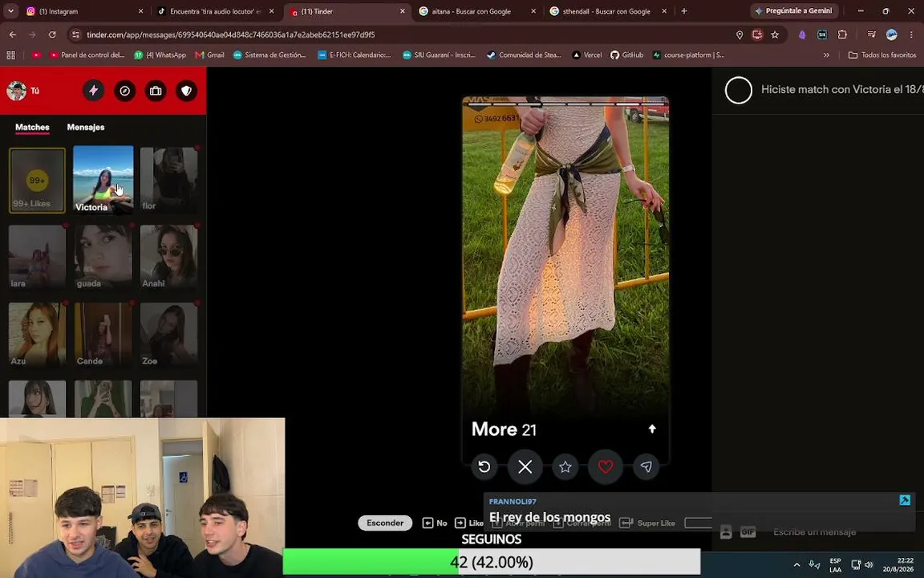Screen dimensions: 924x578
Task: Open the apps grid in bookmarks bar
Action: tap(10, 55)
